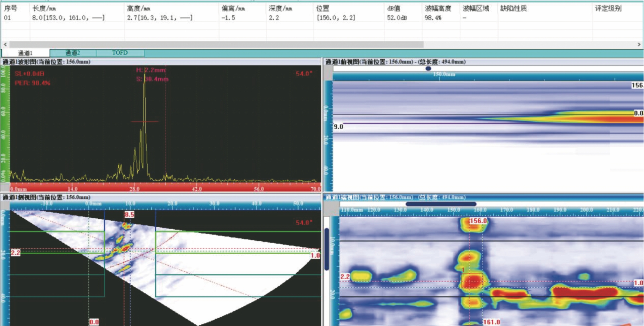This screenshot has width=644, height=326.
Task: Click the 缺陷性质 column header
Action: [x=513, y=8]
